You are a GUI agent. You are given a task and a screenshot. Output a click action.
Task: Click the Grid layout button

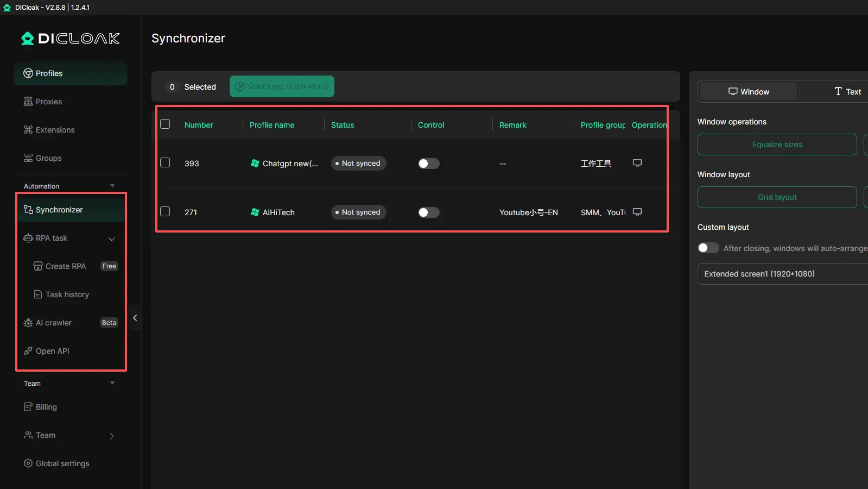777,197
